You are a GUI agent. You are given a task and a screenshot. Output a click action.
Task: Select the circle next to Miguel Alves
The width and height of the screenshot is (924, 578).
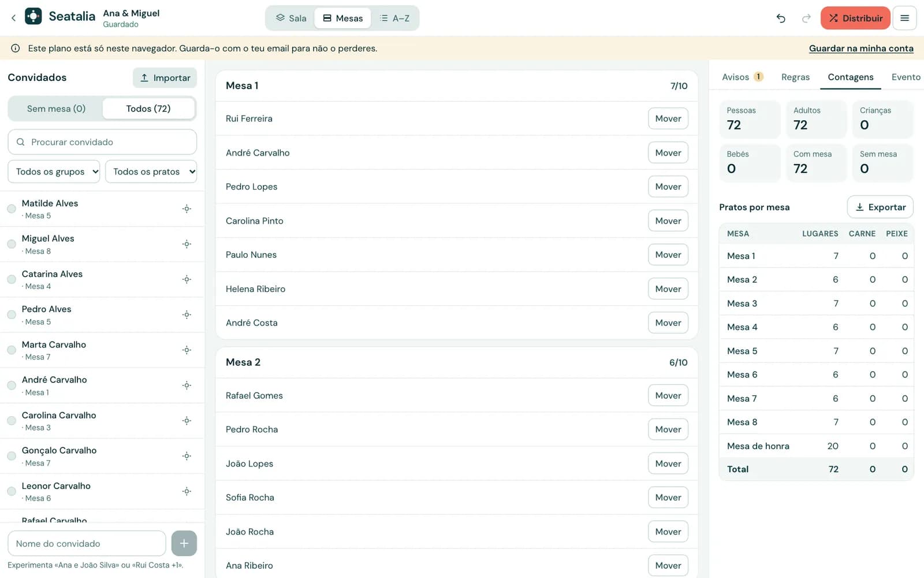tap(12, 244)
